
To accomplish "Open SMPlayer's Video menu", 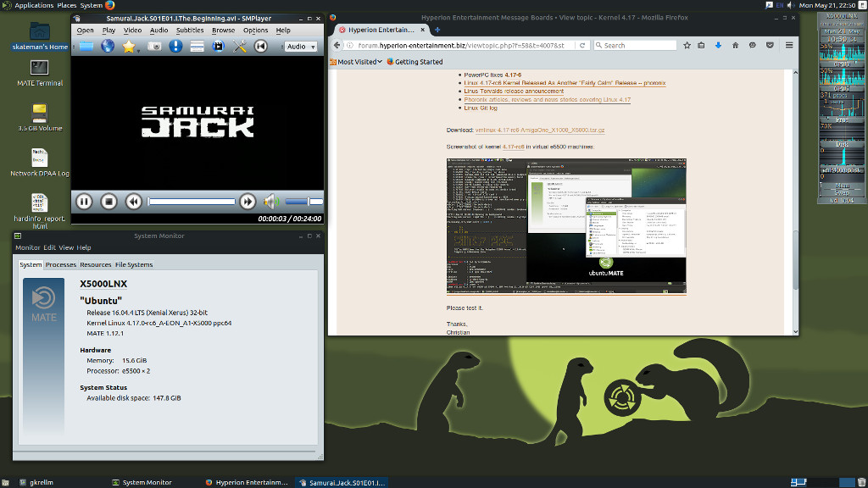I will [132, 30].
